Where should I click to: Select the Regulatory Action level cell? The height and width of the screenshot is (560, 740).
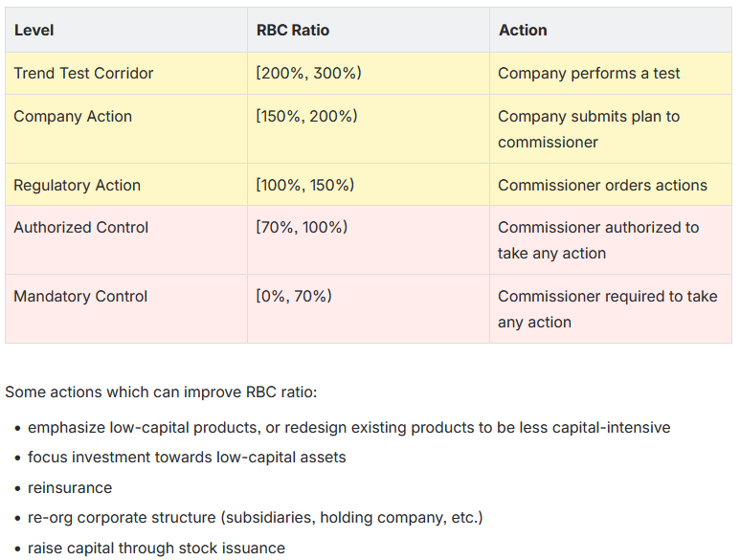pos(77,185)
